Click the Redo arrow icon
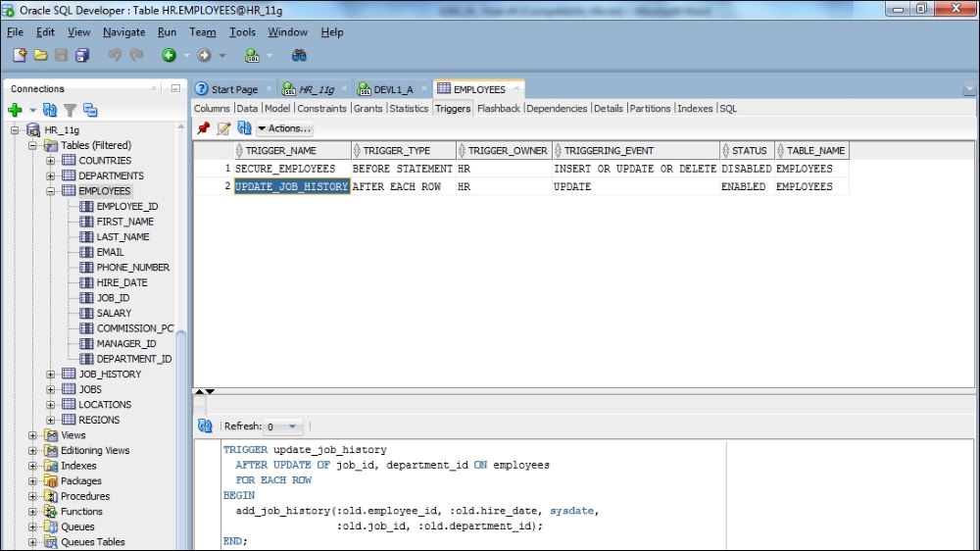 coord(136,55)
